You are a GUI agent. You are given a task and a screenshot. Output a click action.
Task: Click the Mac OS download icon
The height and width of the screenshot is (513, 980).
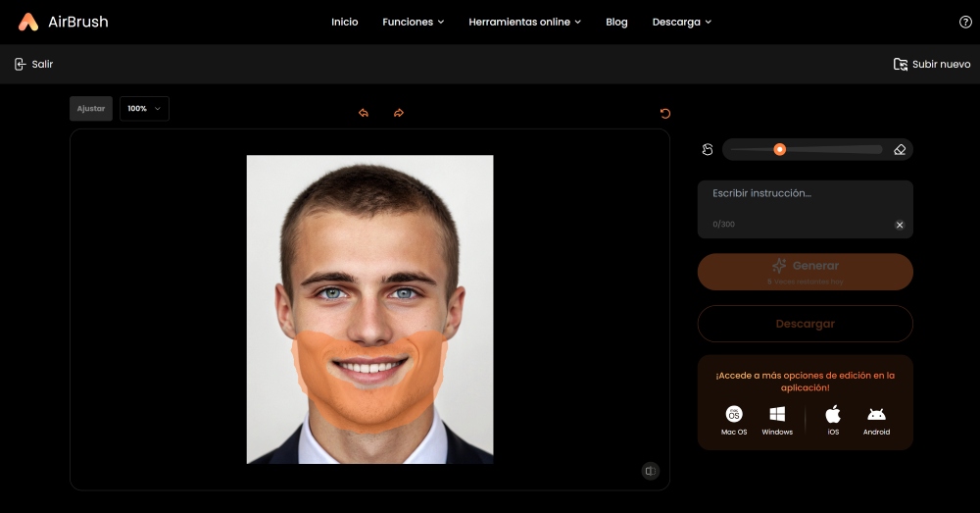[734, 414]
